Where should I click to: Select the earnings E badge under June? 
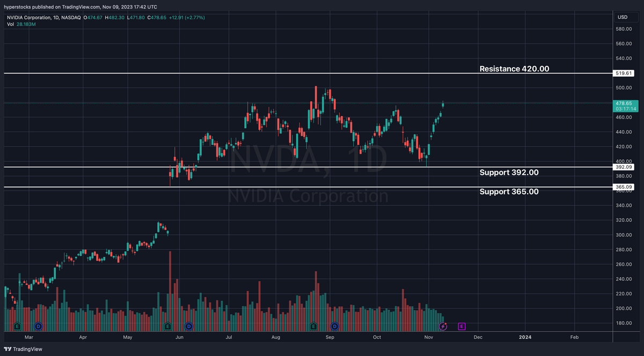tap(167, 325)
